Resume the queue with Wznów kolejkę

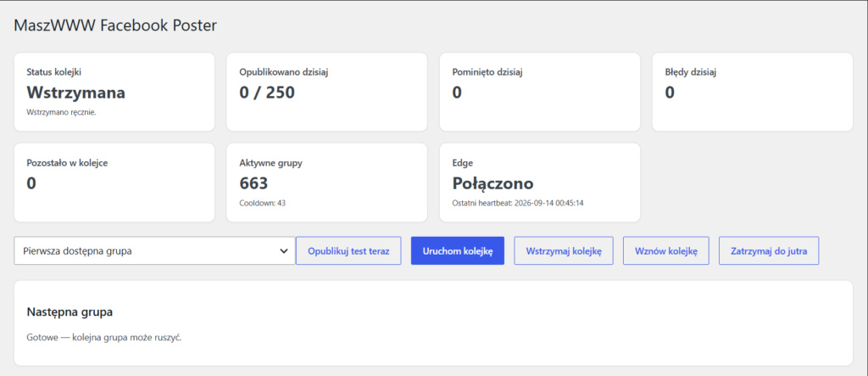coord(666,250)
